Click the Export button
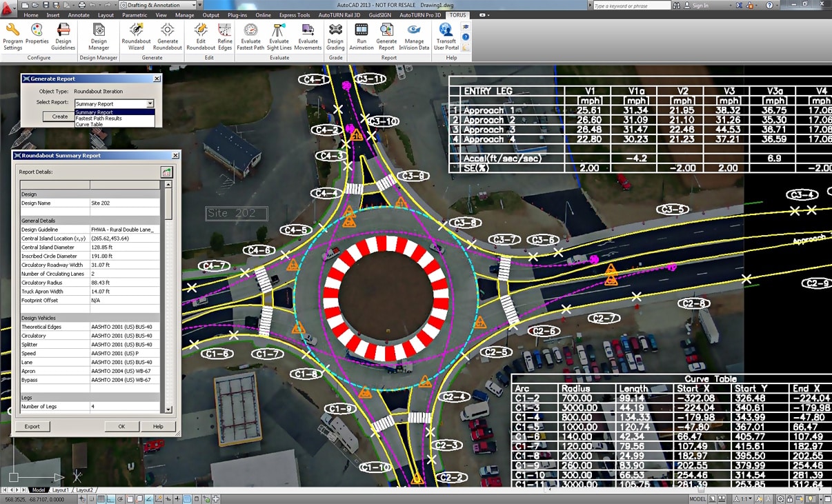Image resolution: width=832 pixels, height=504 pixels. pyautogui.click(x=32, y=427)
